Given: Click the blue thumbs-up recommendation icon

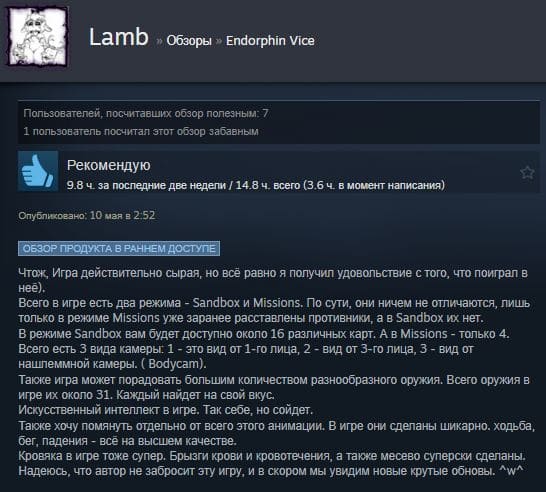Looking at the screenshot, I should click(38, 171).
